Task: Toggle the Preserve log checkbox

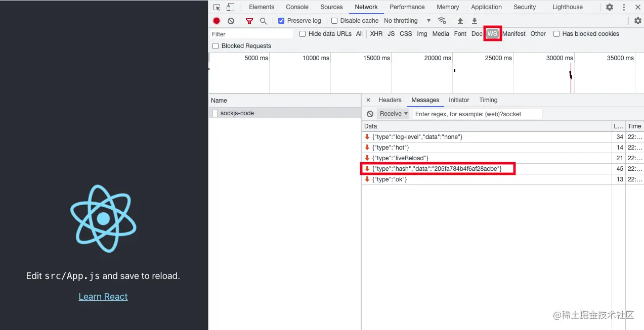Action: click(x=281, y=21)
